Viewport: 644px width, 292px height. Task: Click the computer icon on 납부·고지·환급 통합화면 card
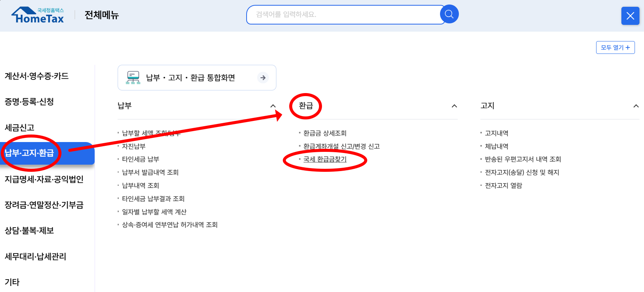tap(133, 77)
